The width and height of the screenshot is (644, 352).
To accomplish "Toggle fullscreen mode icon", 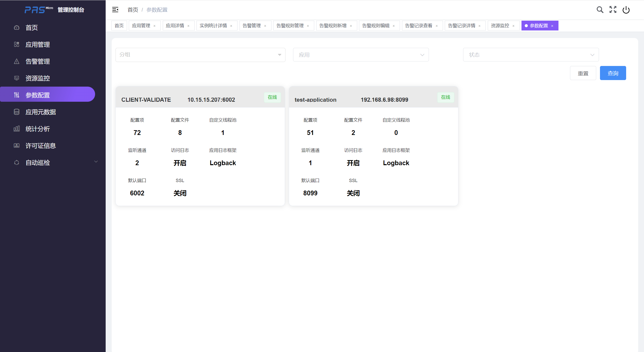I will (613, 10).
